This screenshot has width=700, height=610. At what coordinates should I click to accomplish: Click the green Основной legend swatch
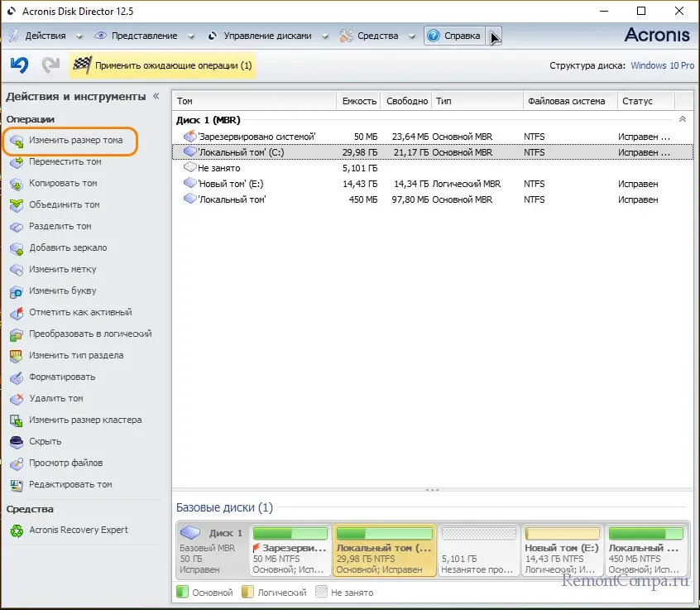182,592
